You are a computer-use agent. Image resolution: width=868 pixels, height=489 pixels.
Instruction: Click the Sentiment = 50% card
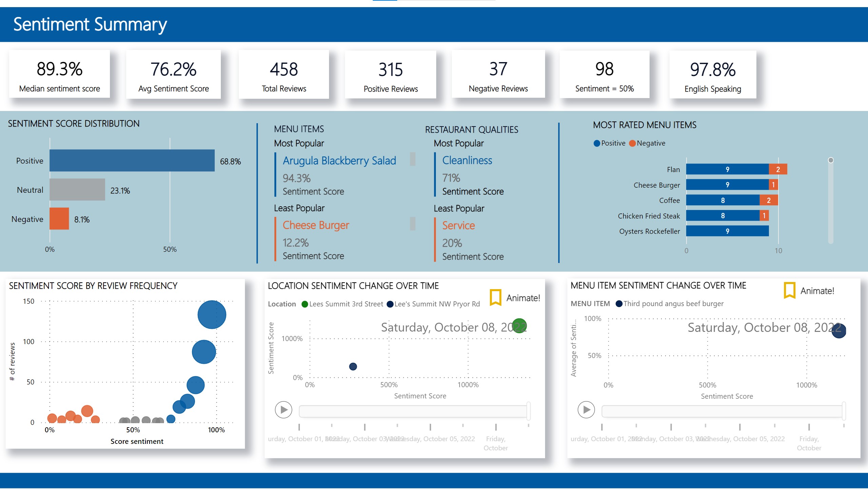[x=604, y=74]
